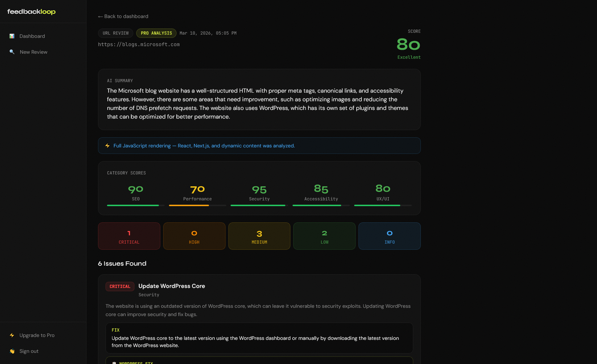
Task: Click the New Review magnifier icon
Action: (12, 52)
